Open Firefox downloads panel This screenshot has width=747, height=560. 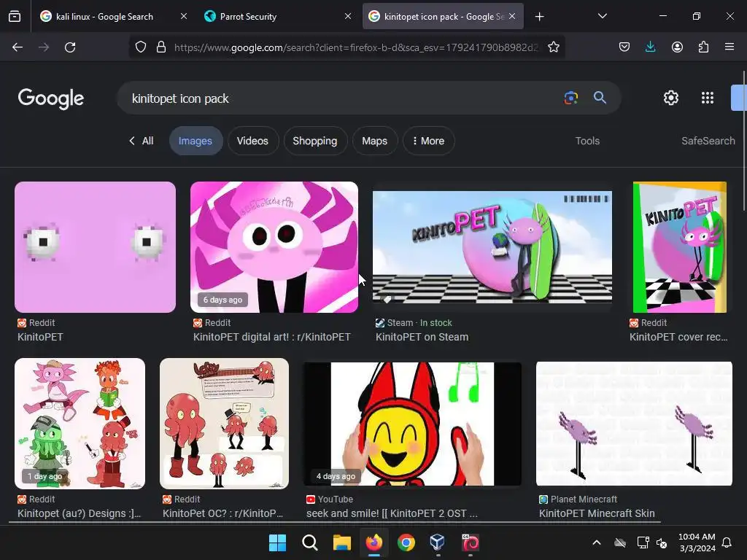pyautogui.click(x=650, y=47)
